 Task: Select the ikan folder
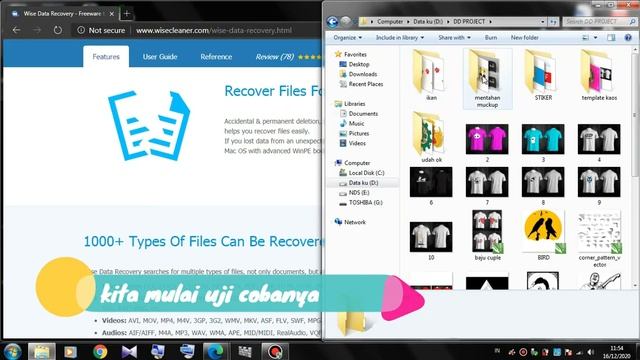click(431, 76)
